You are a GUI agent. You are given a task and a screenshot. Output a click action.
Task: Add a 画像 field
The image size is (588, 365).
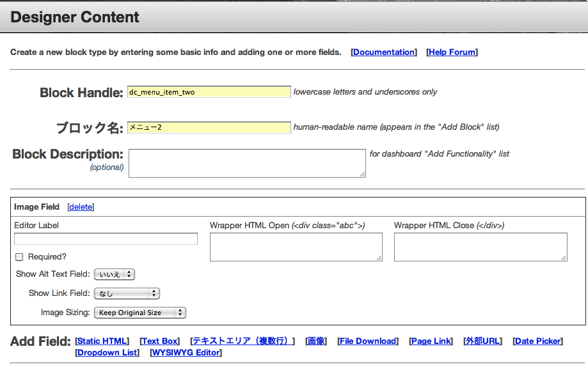pyautogui.click(x=316, y=341)
